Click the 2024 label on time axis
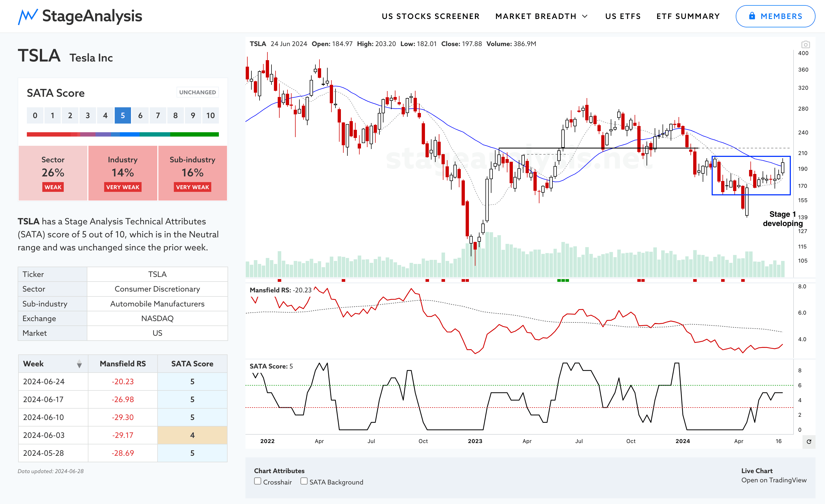Screen dimensions: 825x504 [x=682, y=441]
